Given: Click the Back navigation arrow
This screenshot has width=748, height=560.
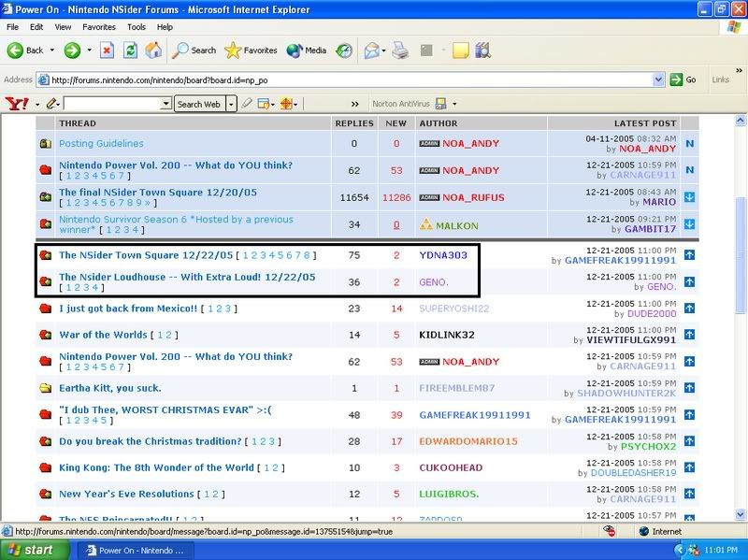Looking at the screenshot, I should [x=15, y=50].
